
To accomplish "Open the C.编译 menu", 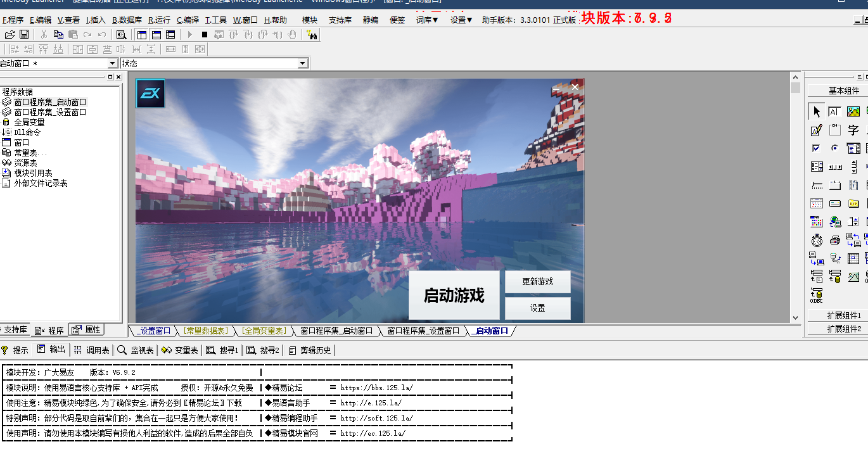I will (188, 20).
